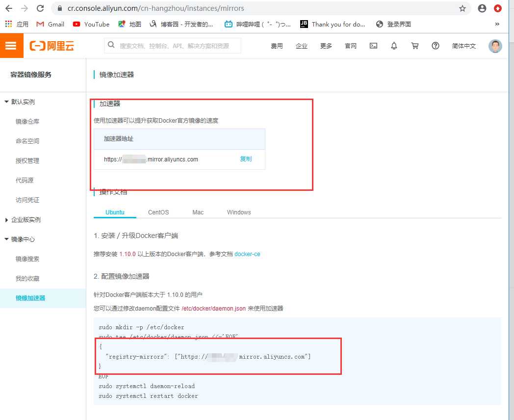The height and width of the screenshot is (420, 514).
Task: Open the 更多 menu
Action: click(326, 46)
